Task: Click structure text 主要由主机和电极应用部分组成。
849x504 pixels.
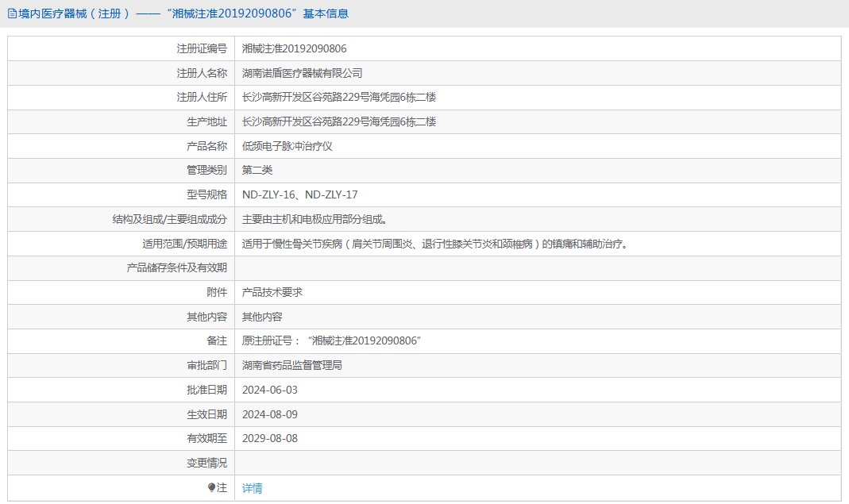Action: coord(315,219)
